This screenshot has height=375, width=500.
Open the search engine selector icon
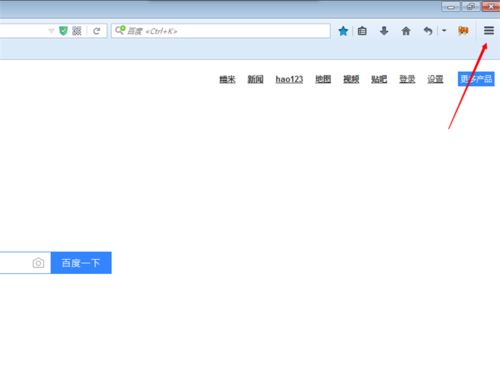point(120,30)
